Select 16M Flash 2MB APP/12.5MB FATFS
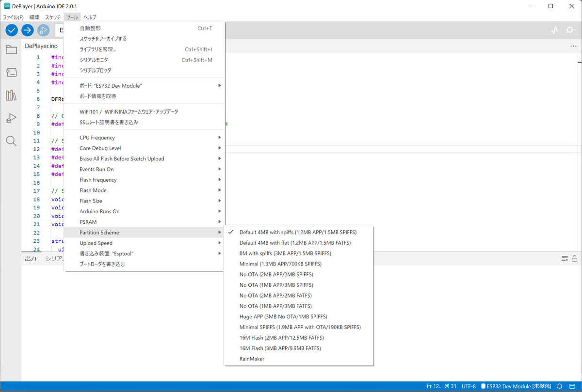The height and width of the screenshot is (392, 582). 298,338
